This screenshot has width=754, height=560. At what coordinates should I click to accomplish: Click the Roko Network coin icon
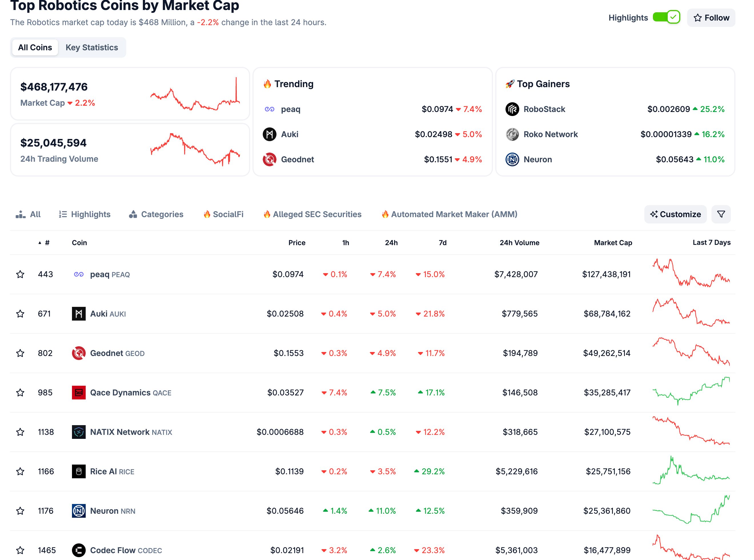tap(512, 134)
